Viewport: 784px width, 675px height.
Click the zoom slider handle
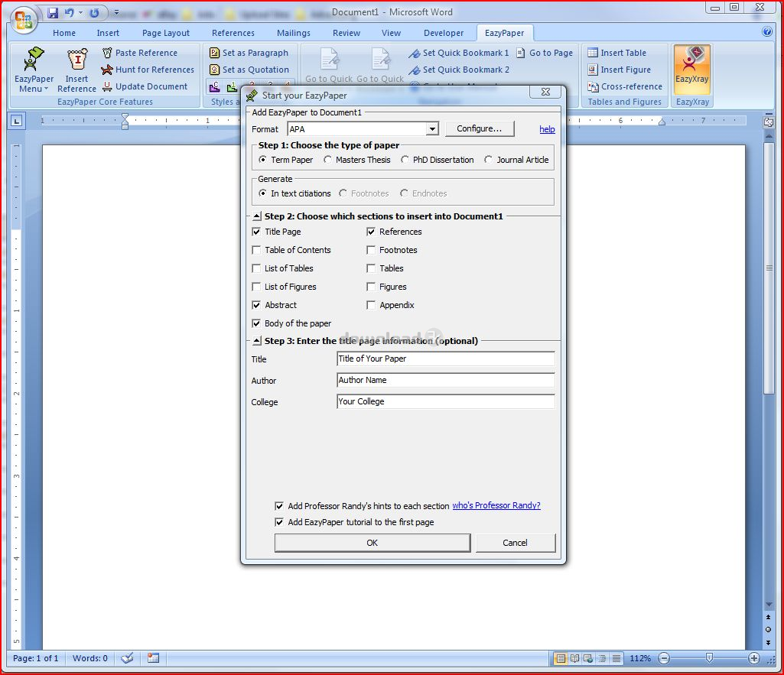pos(709,658)
